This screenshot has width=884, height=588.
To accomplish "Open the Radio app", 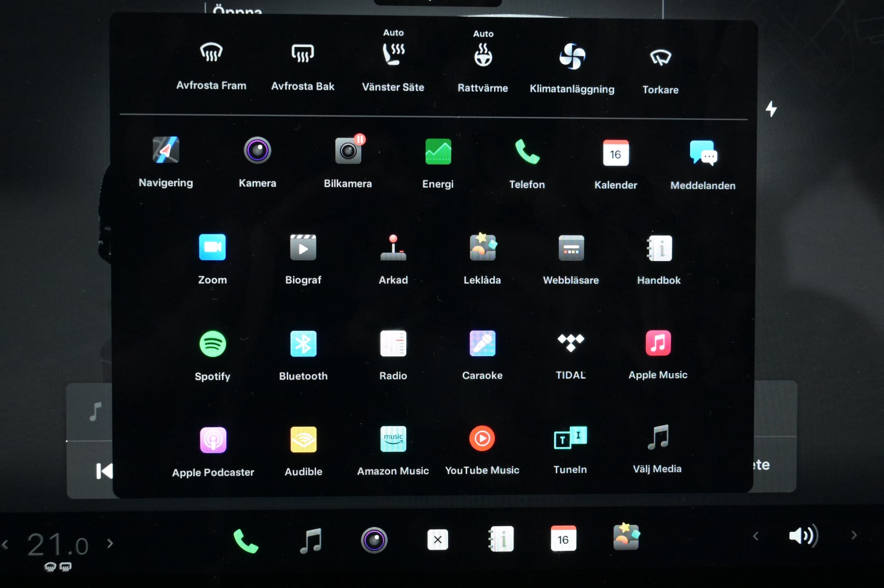I will 393,343.
